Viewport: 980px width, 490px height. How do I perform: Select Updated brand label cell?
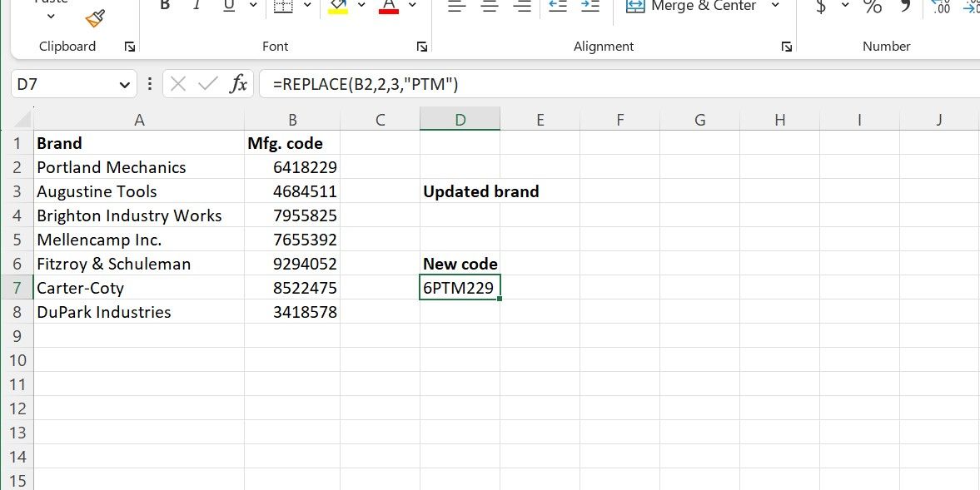coord(460,191)
